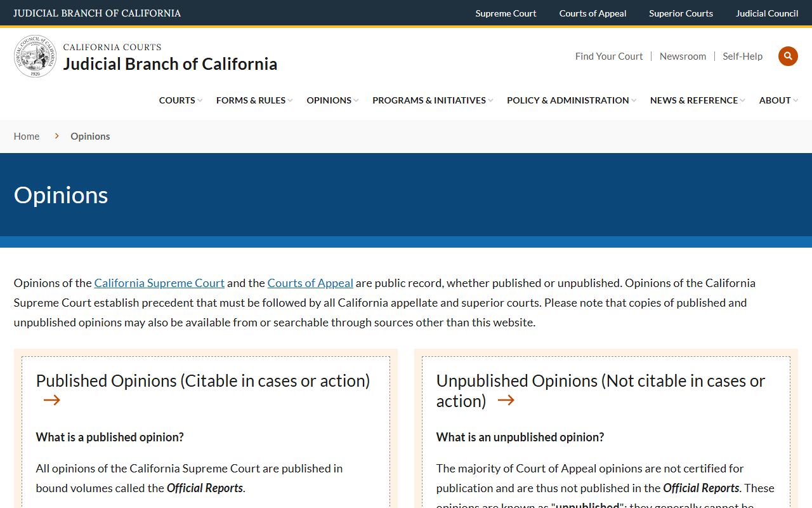Click 'What is an unpublished opinion?' text
The width and height of the screenshot is (812, 508).
(520, 437)
